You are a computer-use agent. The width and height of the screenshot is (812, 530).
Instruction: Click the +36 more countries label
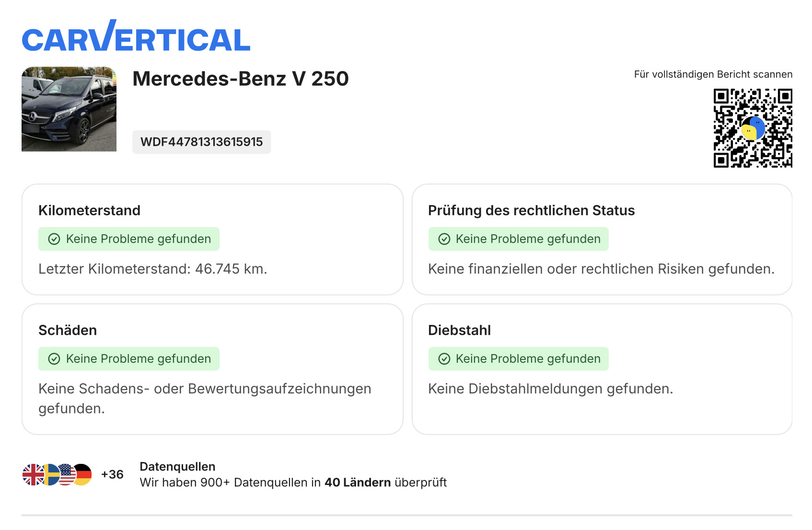pyautogui.click(x=112, y=474)
